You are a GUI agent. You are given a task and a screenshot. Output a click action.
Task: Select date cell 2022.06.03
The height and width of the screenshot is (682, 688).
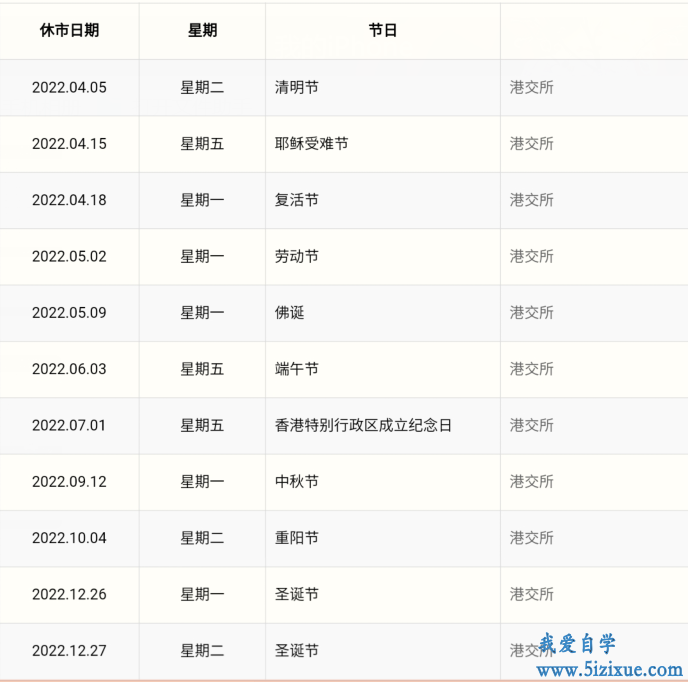(x=69, y=369)
